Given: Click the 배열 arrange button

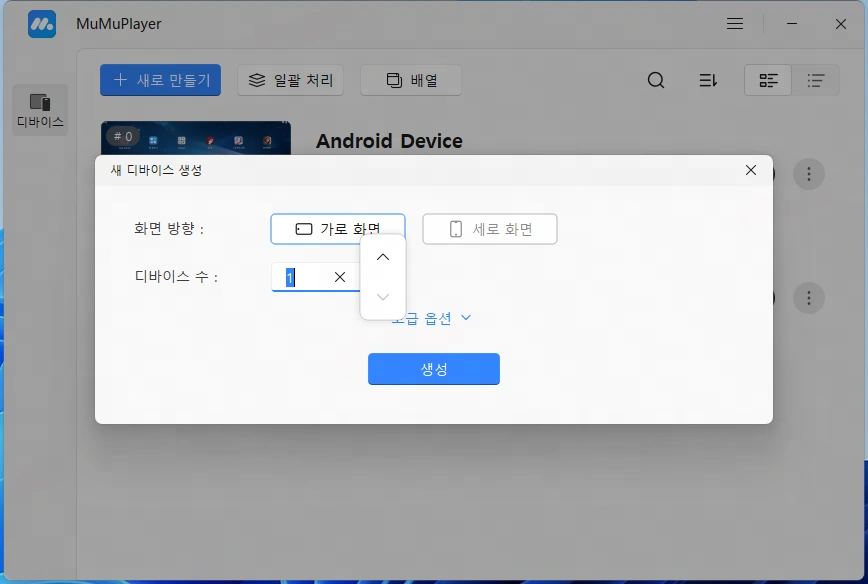Looking at the screenshot, I should [410, 80].
